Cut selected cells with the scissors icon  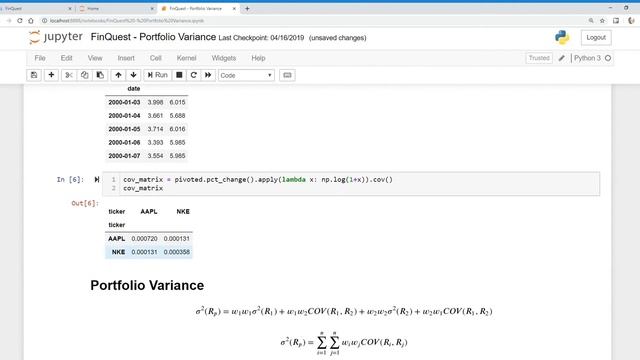pyautogui.click(x=69, y=75)
